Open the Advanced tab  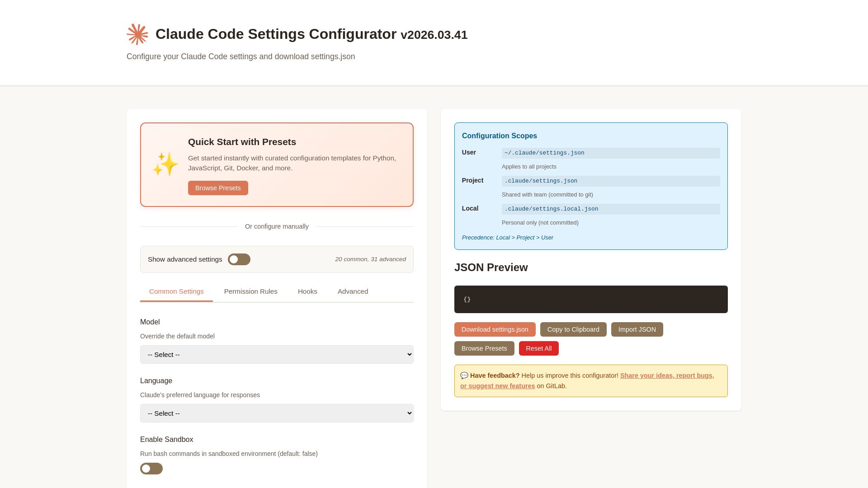(353, 291)
